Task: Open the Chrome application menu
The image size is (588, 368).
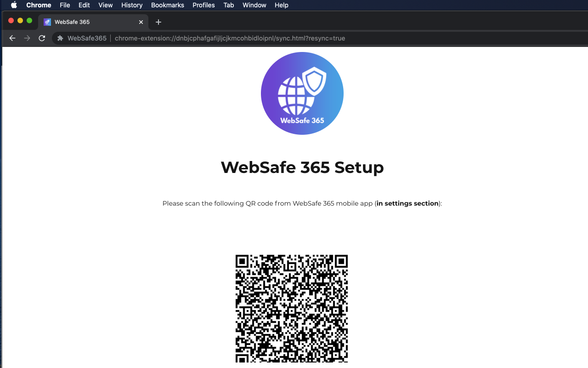Action: 39,5
